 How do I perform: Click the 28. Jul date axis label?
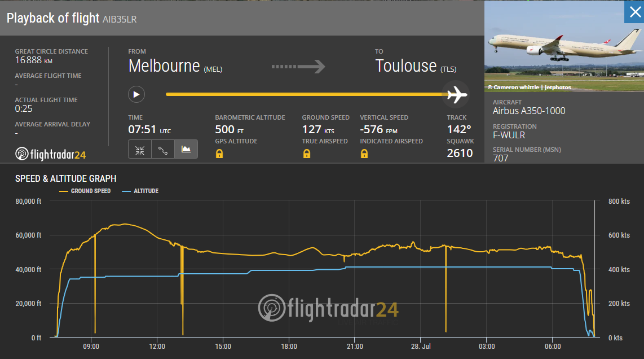(421, 346)
